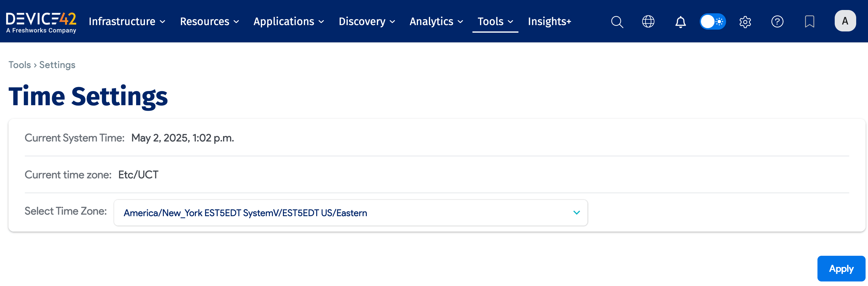Open the settings gear icon
This screenshot has height=286, width=868.
coord(745,22)
